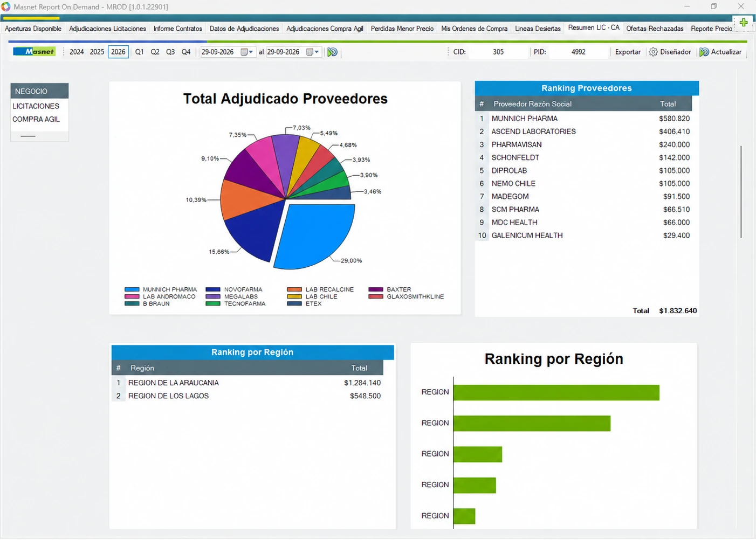Open the end date calendar dropdown
This screenshot has width=756, height=540.
coord(313,52)
